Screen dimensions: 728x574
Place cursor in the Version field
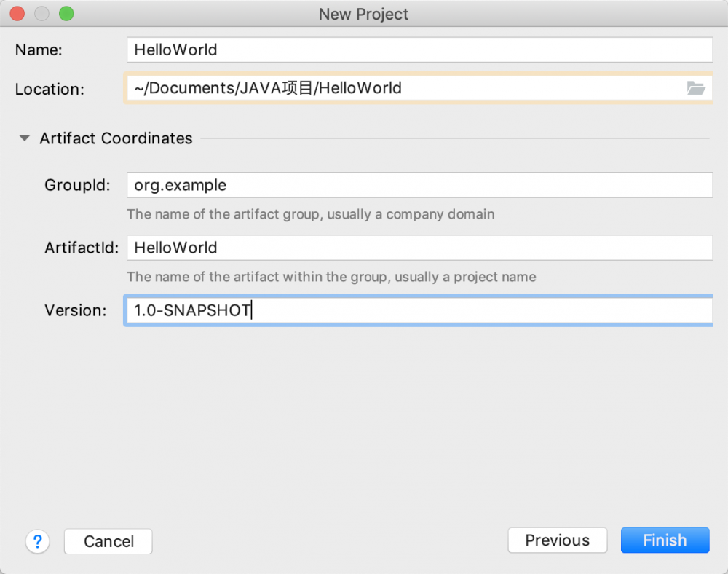click(x=419, y=310)
